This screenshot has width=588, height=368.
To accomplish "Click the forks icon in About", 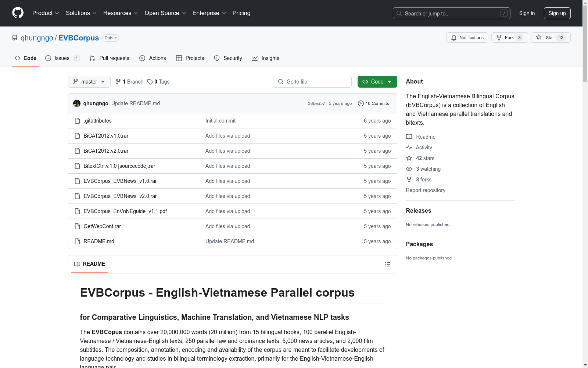I will point(409,180).
